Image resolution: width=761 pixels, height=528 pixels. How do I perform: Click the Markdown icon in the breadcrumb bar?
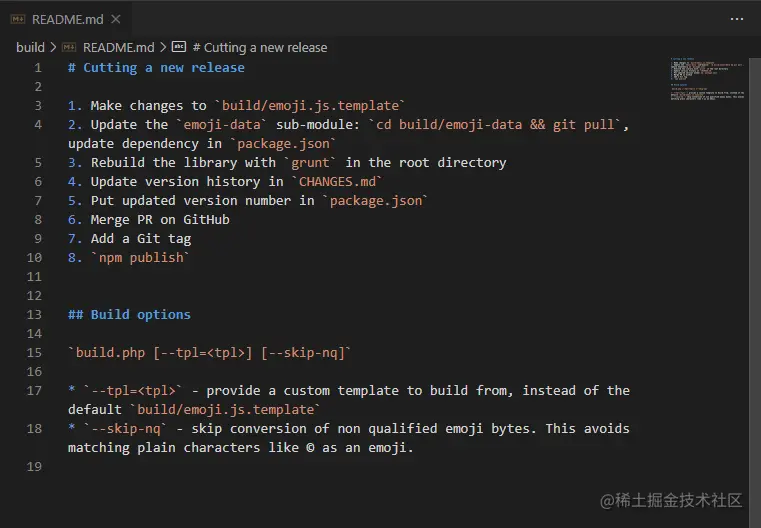pyautogui.click(x=69, y=47)
